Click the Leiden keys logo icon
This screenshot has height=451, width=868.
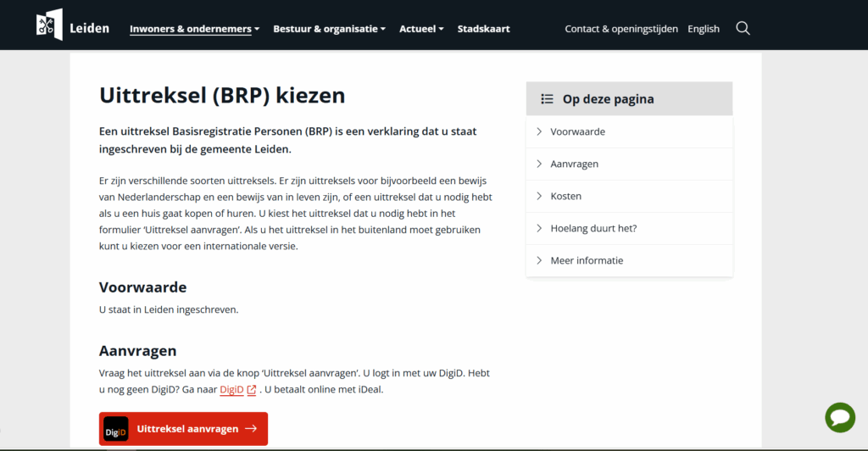(x=49, y=25)
